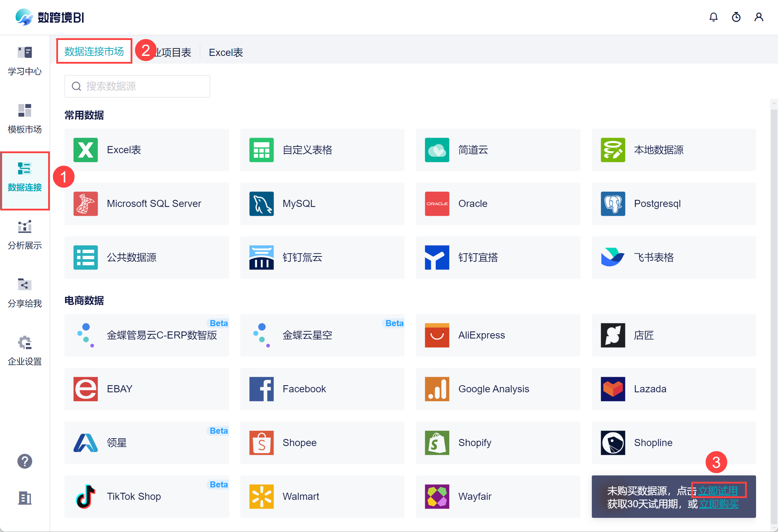Open 企业设置 settings in sidebar
Image resolution: width=778 pixels, height=532 pixels.
25,351
